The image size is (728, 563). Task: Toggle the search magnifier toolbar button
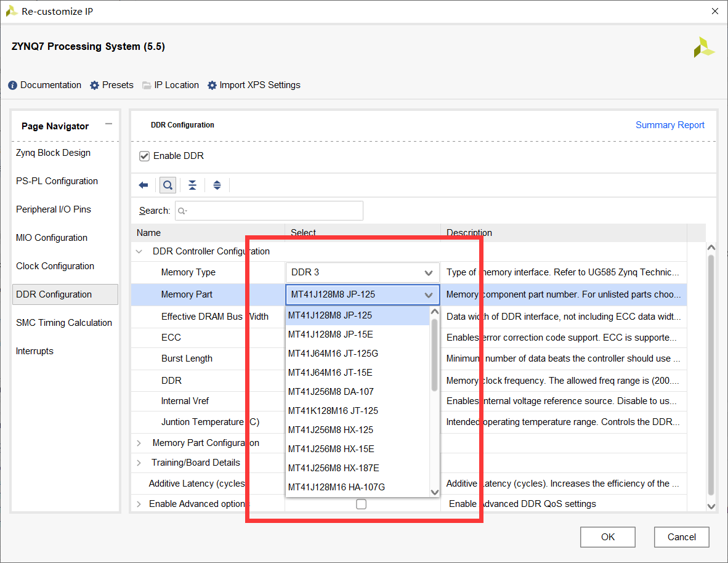168,185
